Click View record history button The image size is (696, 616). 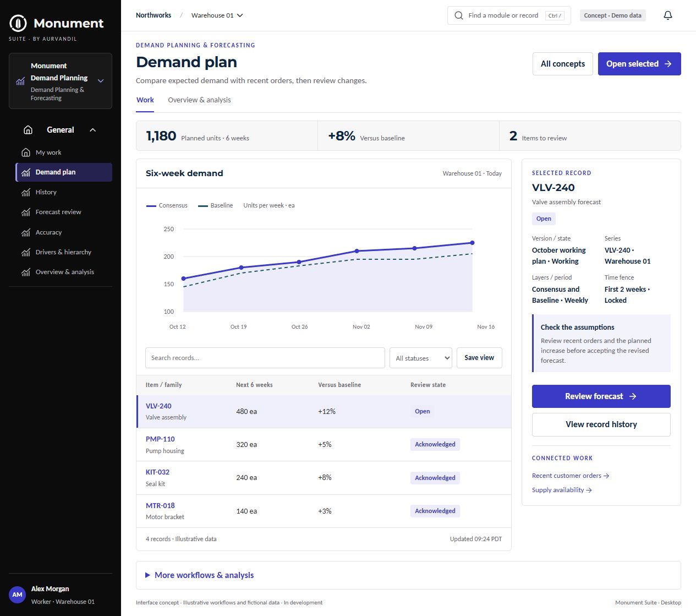601,424
